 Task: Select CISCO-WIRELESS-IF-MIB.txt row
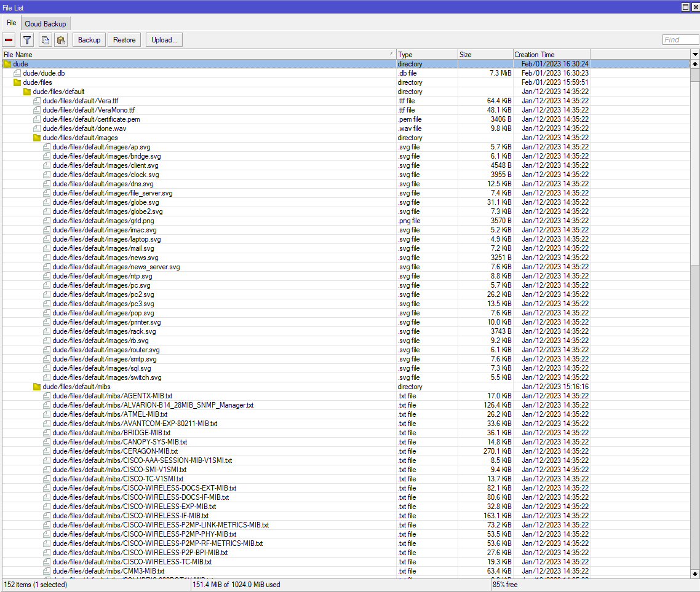click(346, 516)
